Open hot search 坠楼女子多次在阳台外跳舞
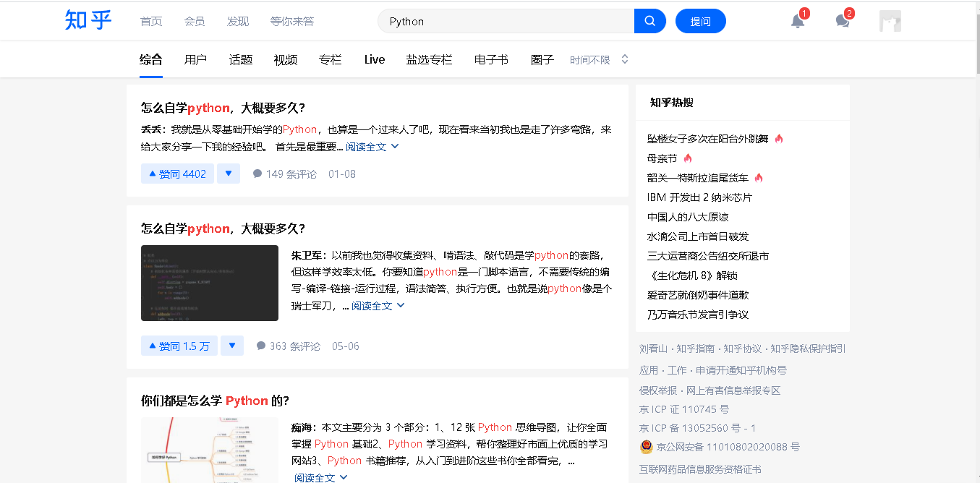 (x=708, y=139)
